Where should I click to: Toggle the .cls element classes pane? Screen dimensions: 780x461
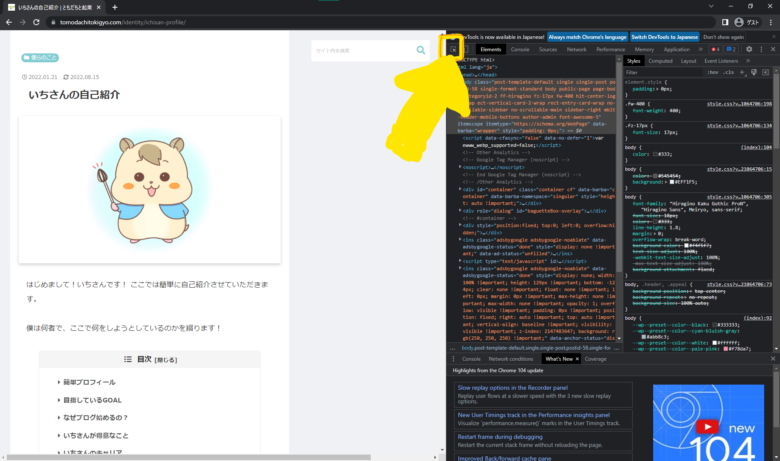(x=729, y=72)
